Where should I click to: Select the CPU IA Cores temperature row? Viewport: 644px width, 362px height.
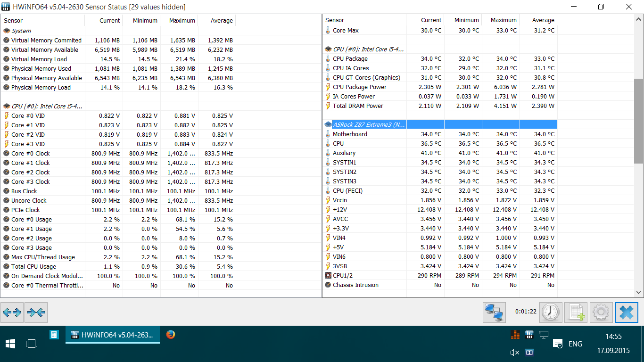[440, 68]
